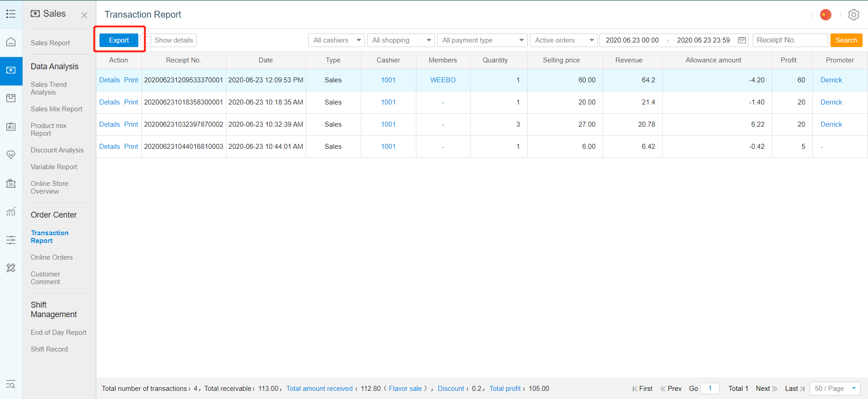The width and height of the screenshot is (868, 399).
Task: Click the Discount link in footer
Action: 451,389
